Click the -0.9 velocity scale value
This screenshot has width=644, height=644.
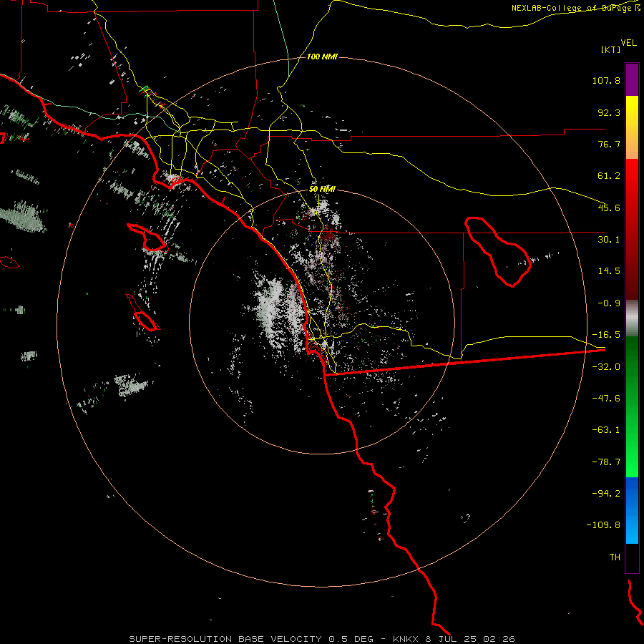pos(609,303)
